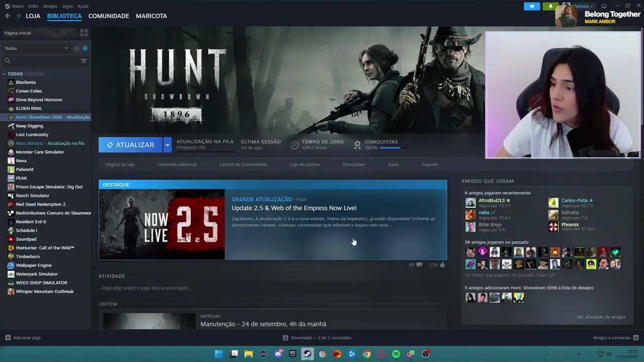644x362 pixels.
Task: Click the PEAK game icon in list
Action: 11,178
